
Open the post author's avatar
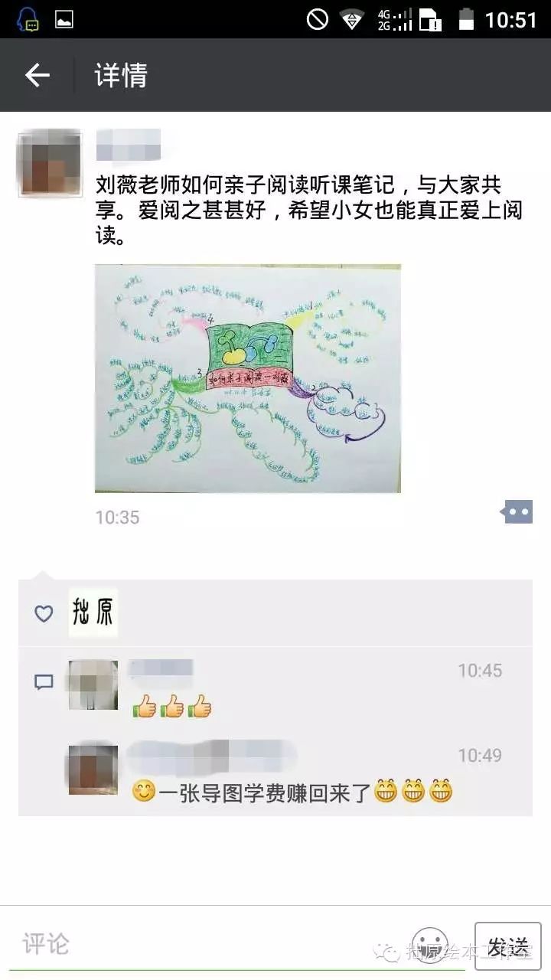tap(50, 164)
